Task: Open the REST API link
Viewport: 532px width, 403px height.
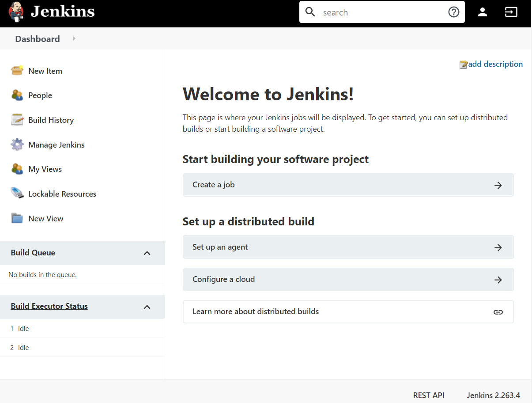Action: tap(428, 395)
